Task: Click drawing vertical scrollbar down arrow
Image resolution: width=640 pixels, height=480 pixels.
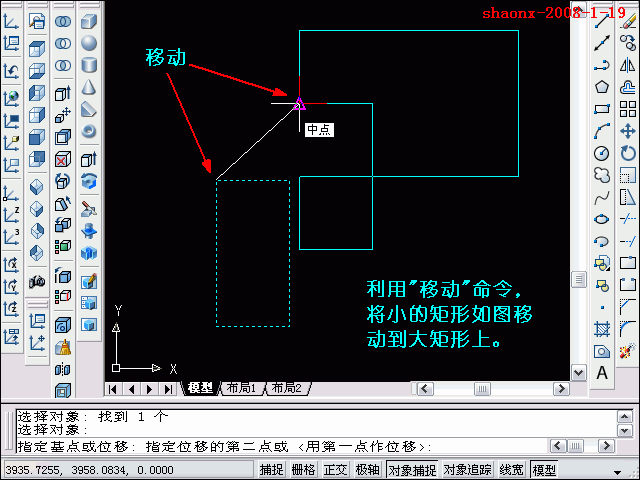Action: (579, 372)
